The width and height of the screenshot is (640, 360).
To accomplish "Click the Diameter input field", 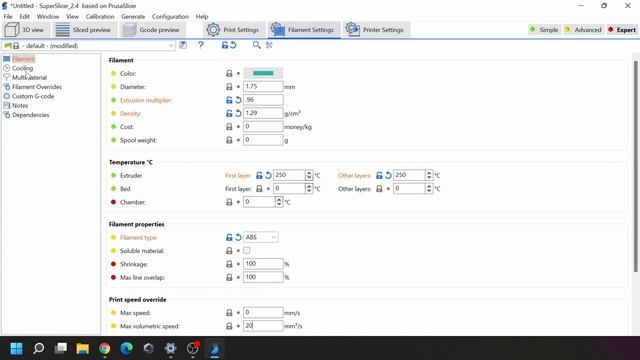I will pyautogui.click(x=263, y=87).
